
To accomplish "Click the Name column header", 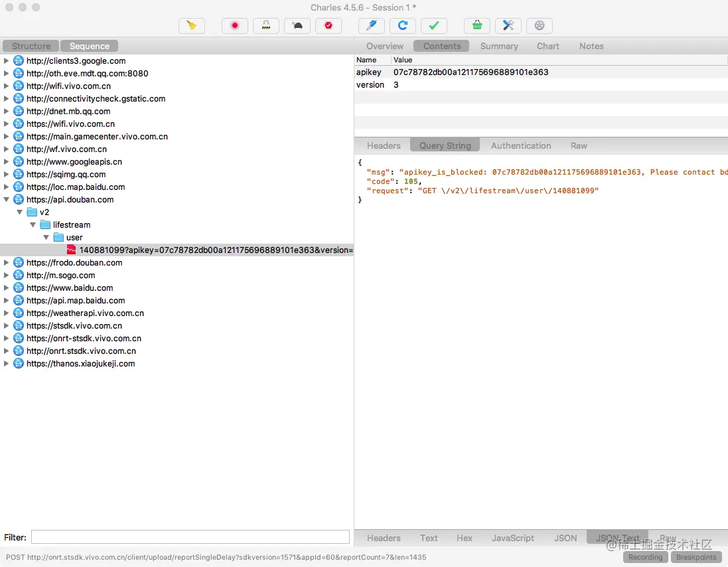I will 372,60.
